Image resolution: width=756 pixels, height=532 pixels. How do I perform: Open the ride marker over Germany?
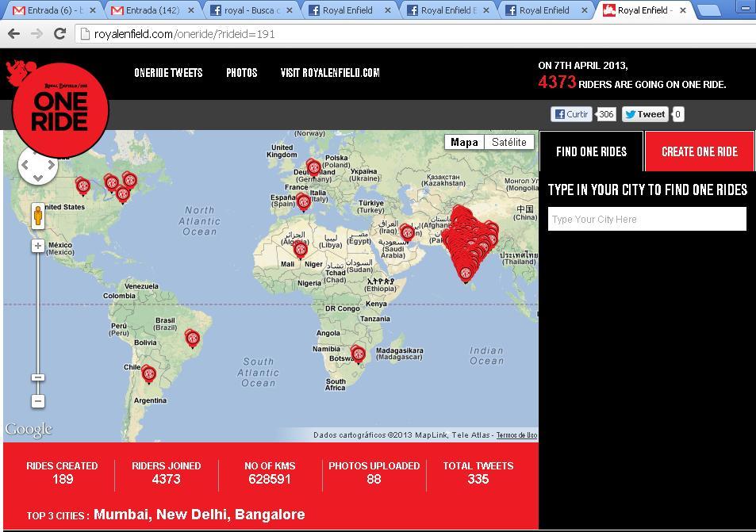313,168
